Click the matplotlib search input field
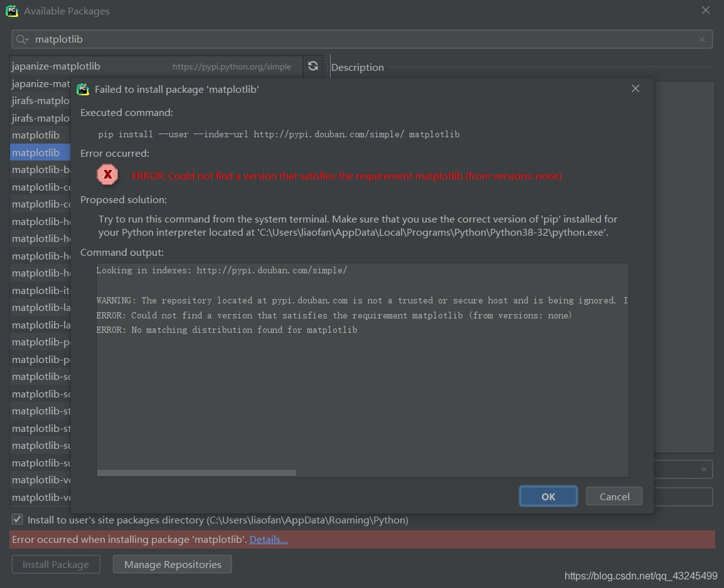 pyautogui.click(x=362, y=39)
